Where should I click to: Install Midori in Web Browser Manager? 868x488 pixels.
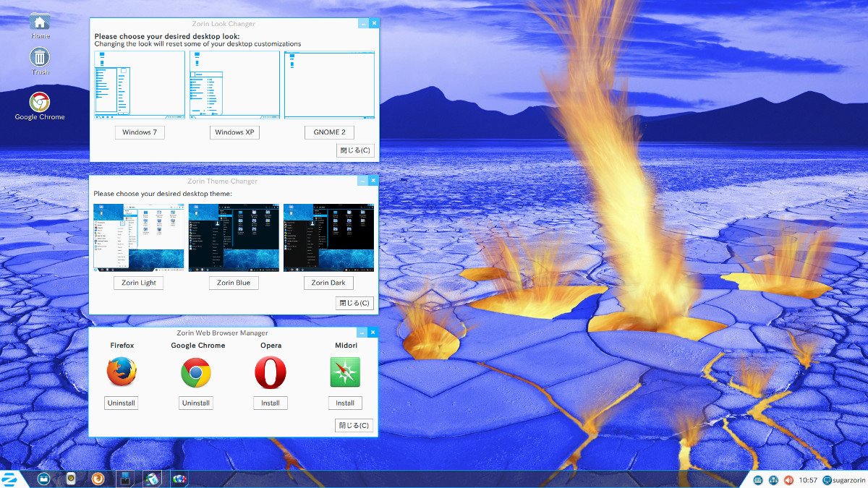point(345,403)
